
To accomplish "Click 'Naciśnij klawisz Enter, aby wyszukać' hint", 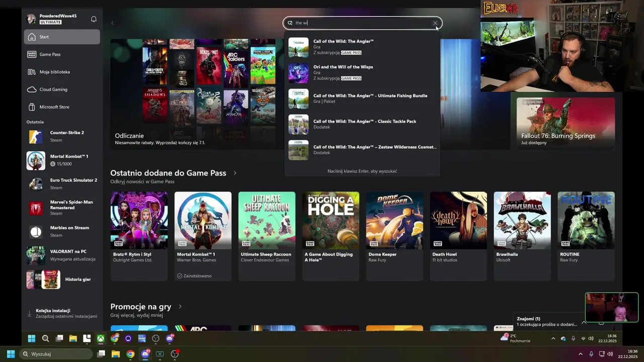I will pos(362,171).
